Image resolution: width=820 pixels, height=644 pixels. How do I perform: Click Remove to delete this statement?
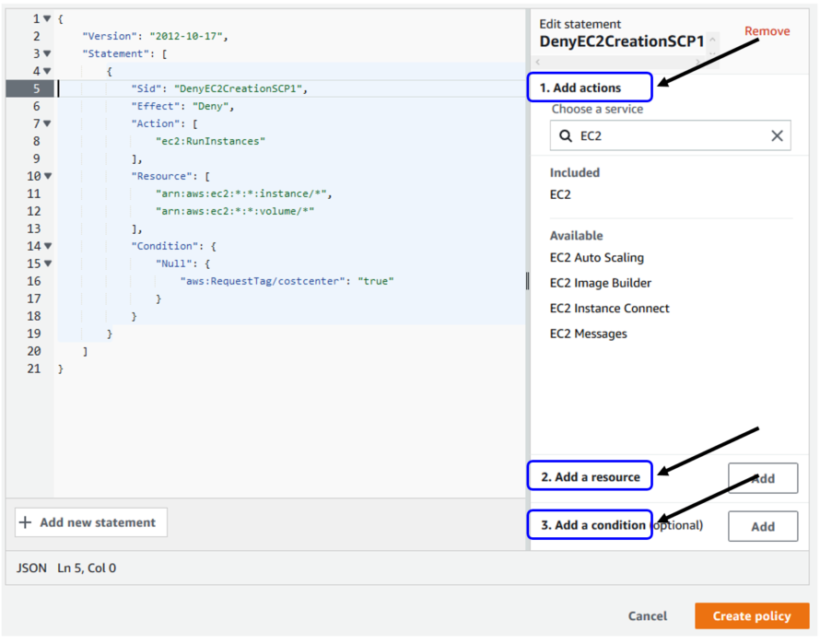pyautogui.click(x=767, y=30)
